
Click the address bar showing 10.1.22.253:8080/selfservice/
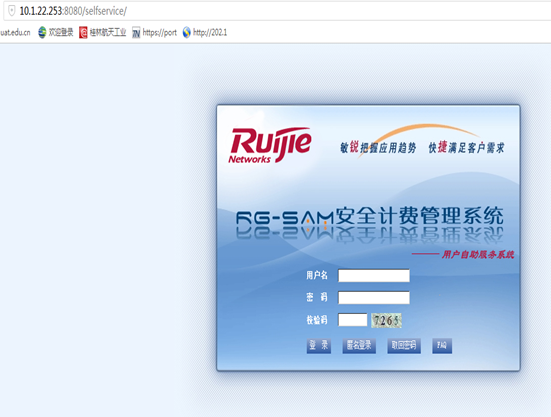pos(277,11)
